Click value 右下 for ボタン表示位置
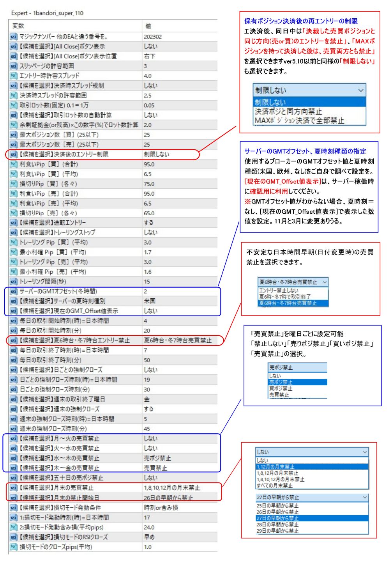392x567 pixels. point(150,56)
